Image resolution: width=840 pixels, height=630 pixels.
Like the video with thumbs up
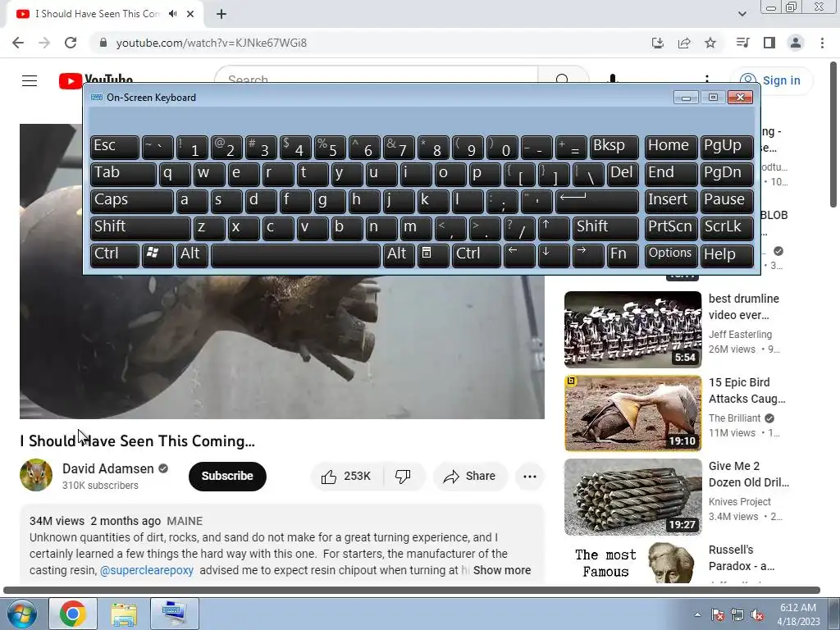[346, 477]
